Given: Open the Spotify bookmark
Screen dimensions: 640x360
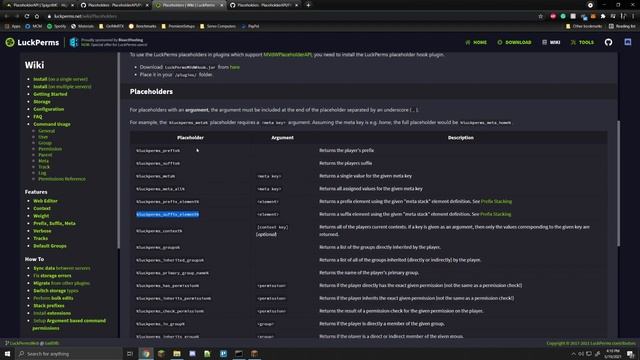Looking at the screenshot, I should coord(56,26).
